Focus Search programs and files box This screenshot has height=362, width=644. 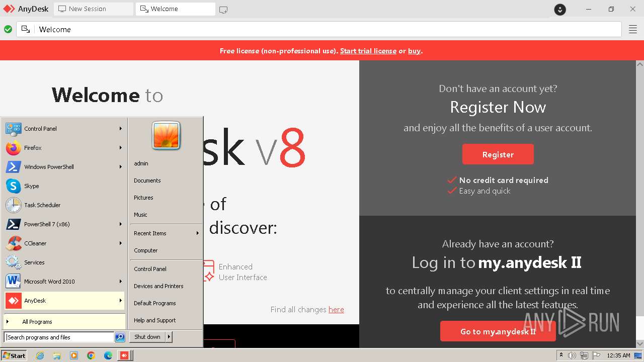click(x=59, y=337)
